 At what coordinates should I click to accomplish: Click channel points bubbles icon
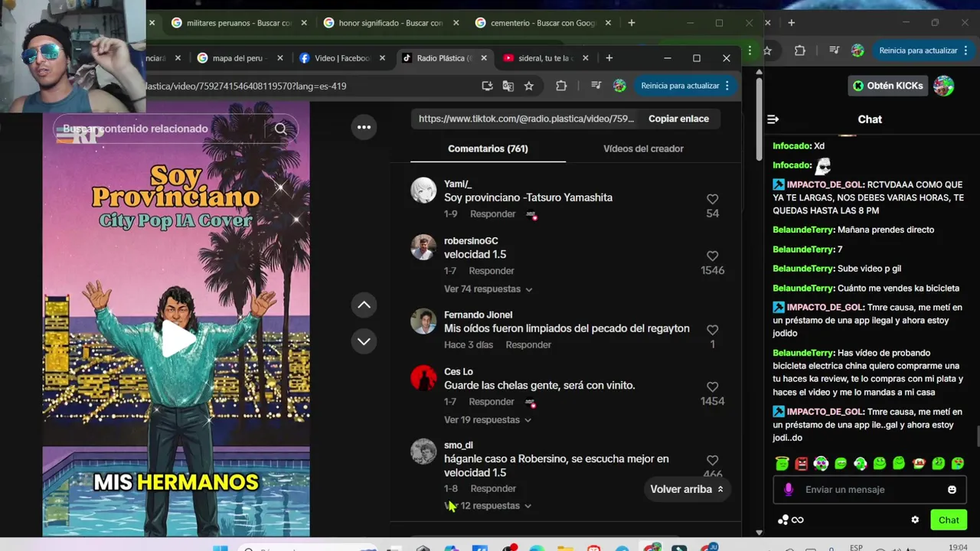coord(783,520)
